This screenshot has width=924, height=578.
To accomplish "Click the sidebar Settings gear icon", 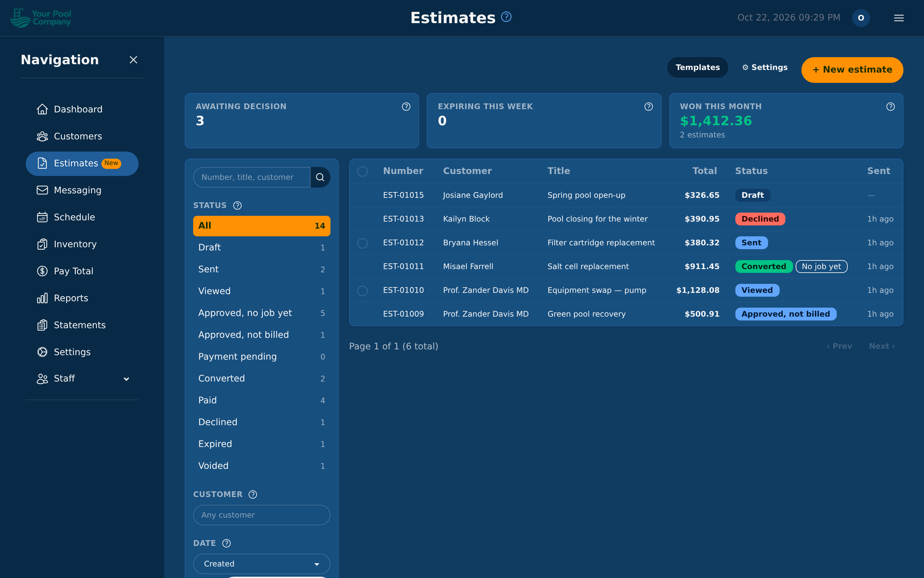I will [42, 352].
